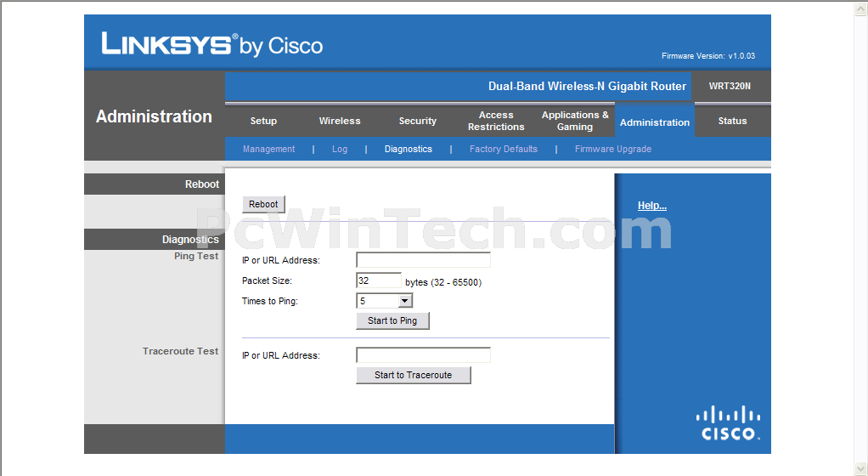Go to Access Restrictions tab
The image size is (868, 476).
pos(496,121)
